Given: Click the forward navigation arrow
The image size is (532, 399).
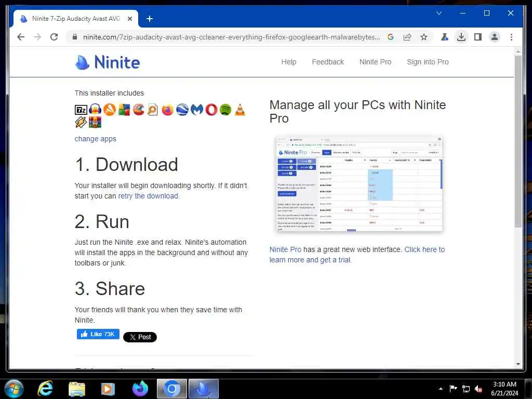Looking at the screenshot, I should [x=37, y=37].
